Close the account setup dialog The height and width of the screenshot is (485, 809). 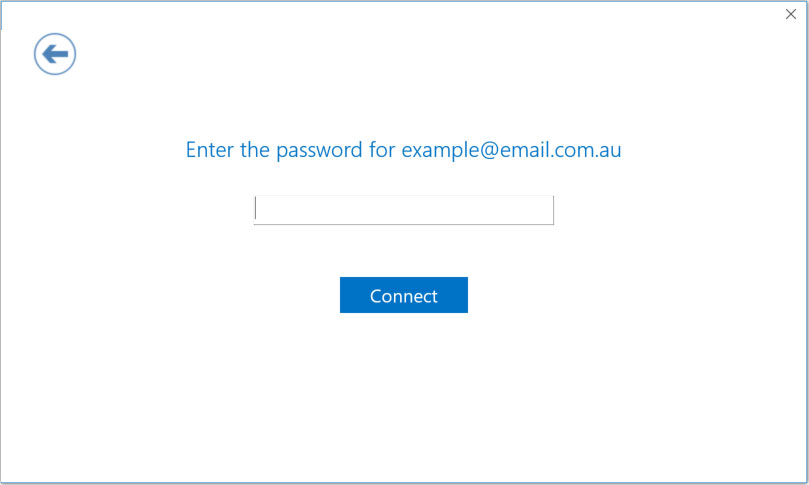[x=790, y=14]
